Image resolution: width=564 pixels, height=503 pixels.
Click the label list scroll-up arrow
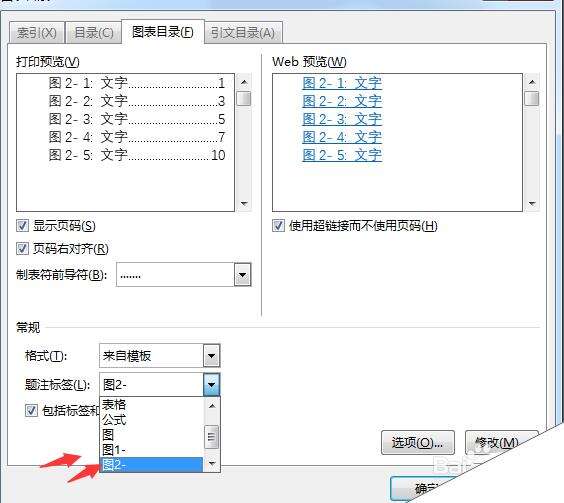click(x=212, y=406)
